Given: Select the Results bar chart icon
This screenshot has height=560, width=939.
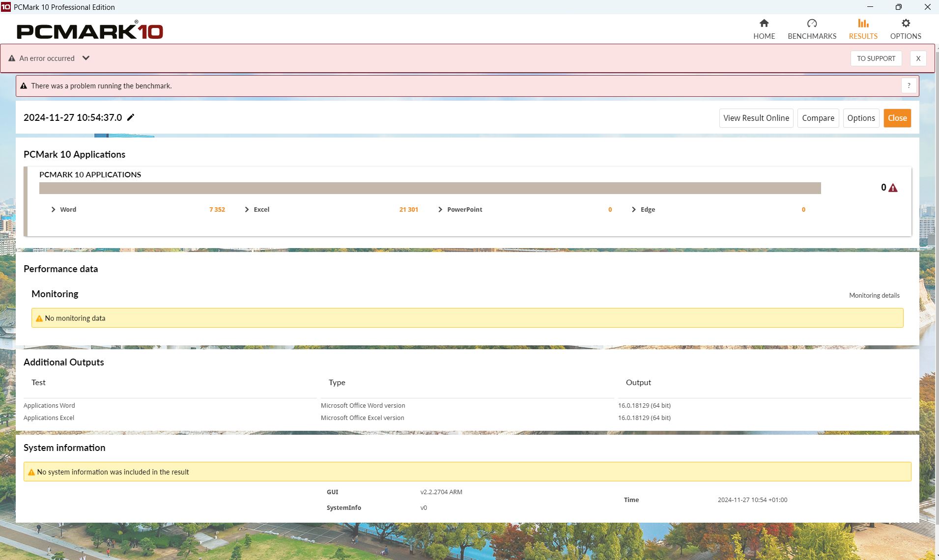Looking at the screenshot, I should tap(863, 24).
